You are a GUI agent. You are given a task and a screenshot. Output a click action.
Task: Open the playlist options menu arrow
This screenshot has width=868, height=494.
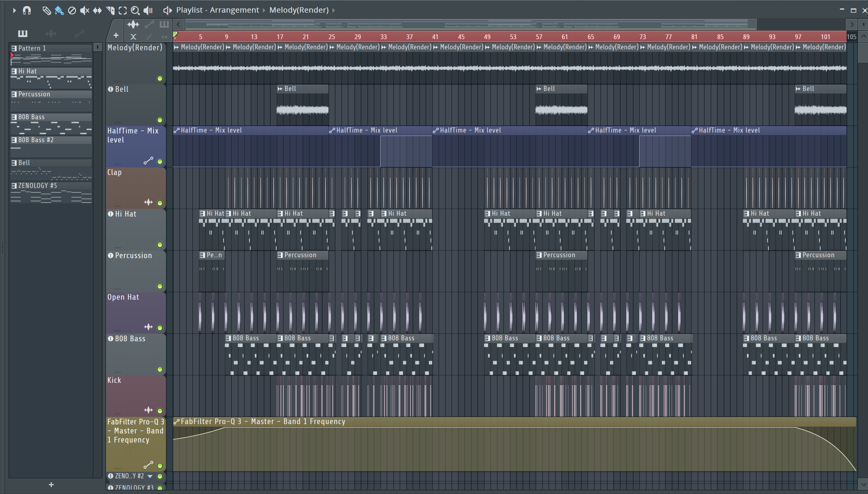(x=14, y=11)
